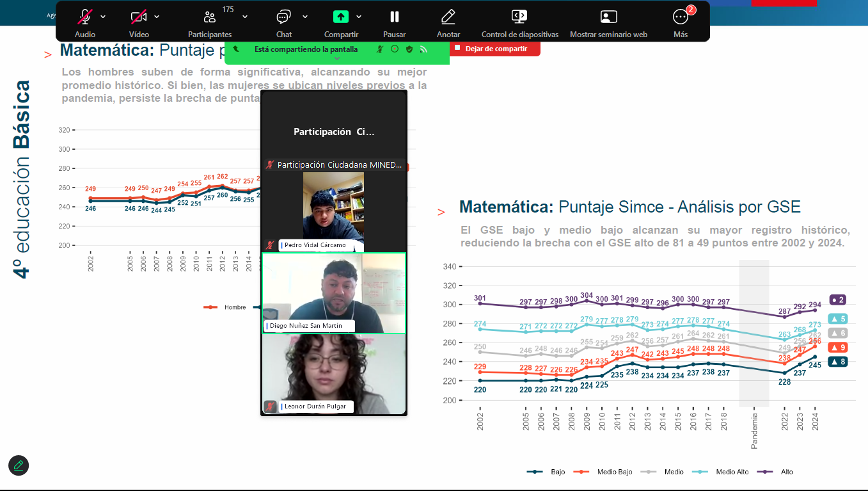
Task: Click the shield security icon in green bar
Action: (x=409, y=49)
